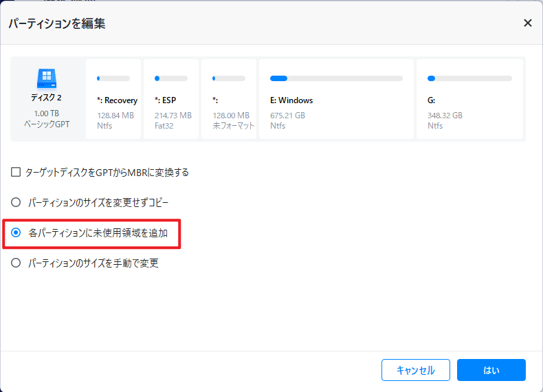Click the ディスク 2 label
Image resolution: width=543 pixels, height=392 pixels.
[47, 98]
